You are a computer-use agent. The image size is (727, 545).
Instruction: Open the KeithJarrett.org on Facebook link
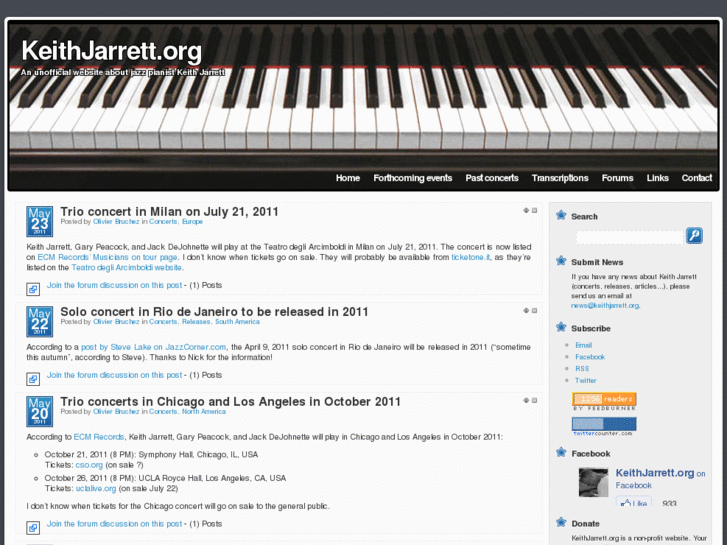tap(660, 479)
